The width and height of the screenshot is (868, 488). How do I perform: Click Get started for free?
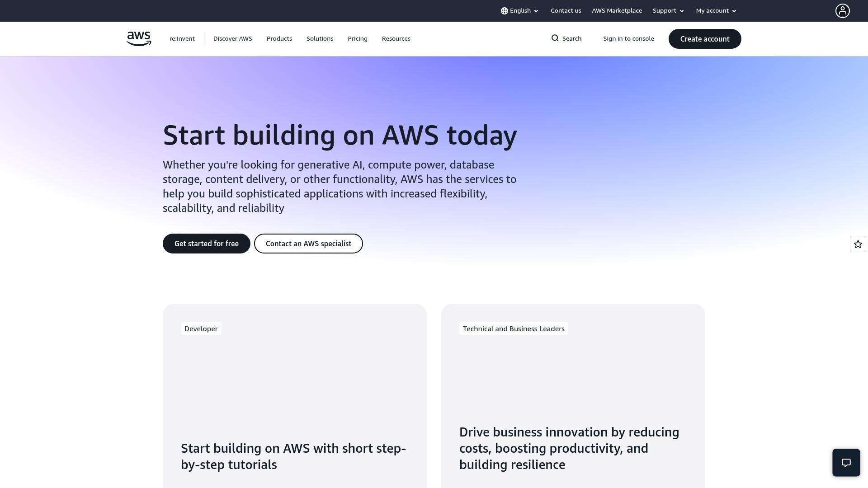(x=207, y=244)
